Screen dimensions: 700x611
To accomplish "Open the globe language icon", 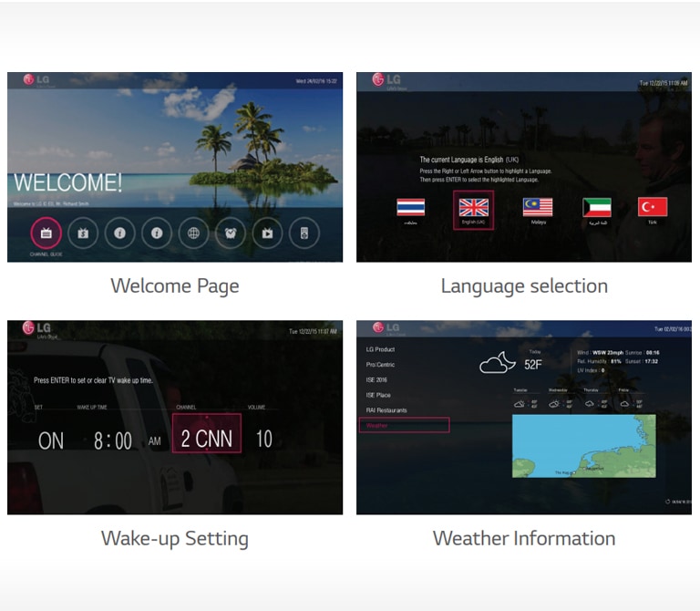I will click(x=193, y=233).
